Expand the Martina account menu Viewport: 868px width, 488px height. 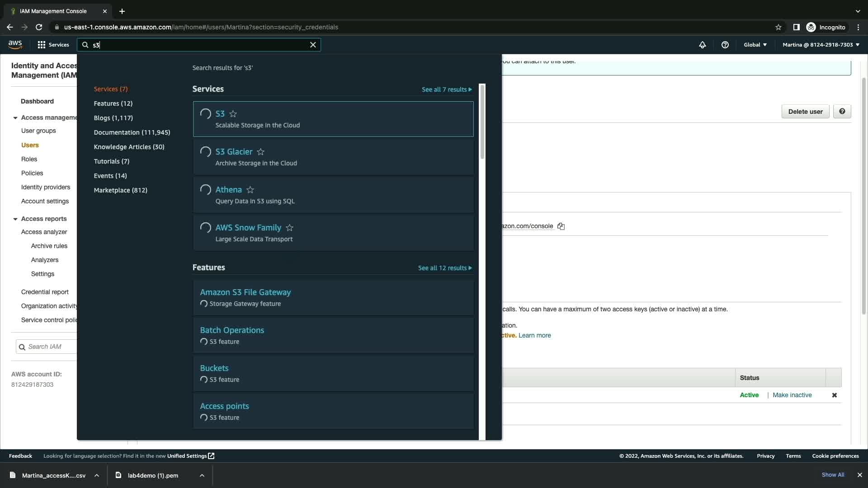click(821, 45)
